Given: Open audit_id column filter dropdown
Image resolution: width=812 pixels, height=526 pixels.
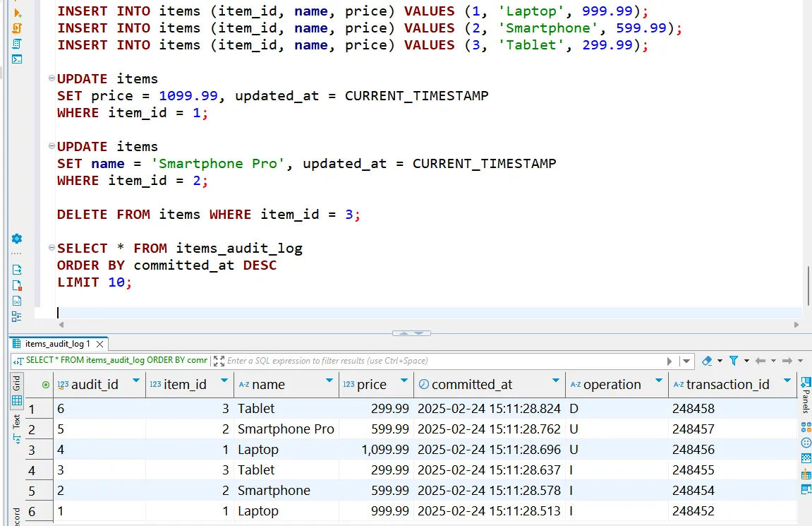Looking at the screenshot, I should (x=136, y=381).
